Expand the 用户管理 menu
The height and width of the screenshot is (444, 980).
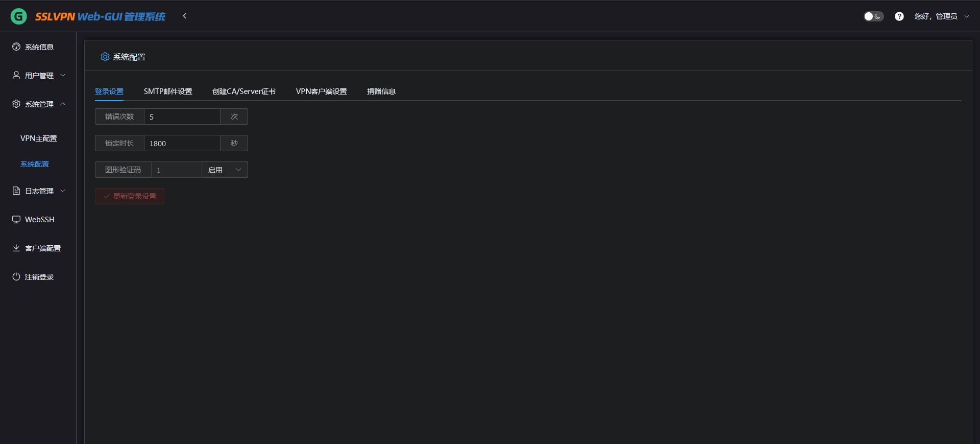click(x=38, y=76)
